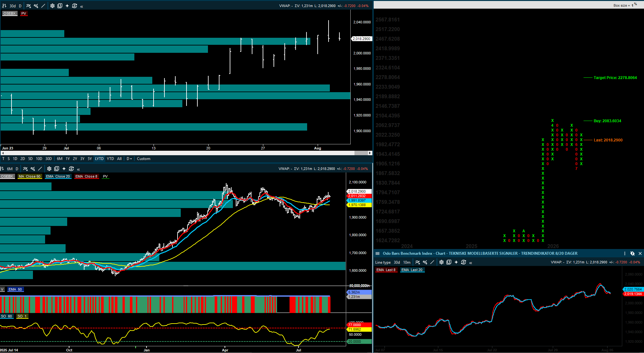Change chart type in the 6M chart toolbar
The width and height of the screenshot is (644, 353).
coord(2,169)
